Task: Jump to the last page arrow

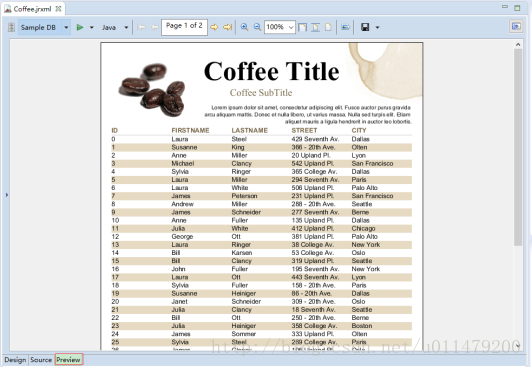Action: pyautogui.click(x=228, y=27)
